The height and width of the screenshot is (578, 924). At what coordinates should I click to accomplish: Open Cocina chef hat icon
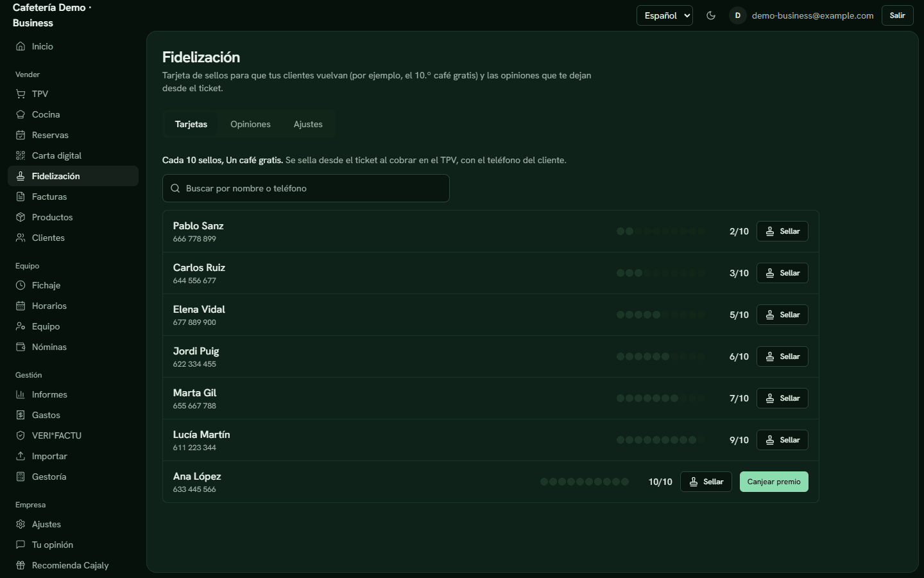tap(21, 114)
